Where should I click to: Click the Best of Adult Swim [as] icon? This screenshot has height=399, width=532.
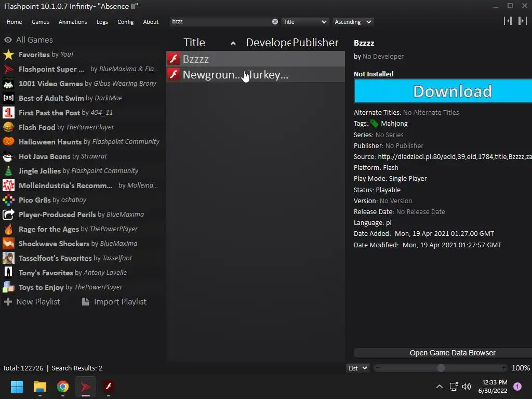pyautogui.click(x=8, y=98)
